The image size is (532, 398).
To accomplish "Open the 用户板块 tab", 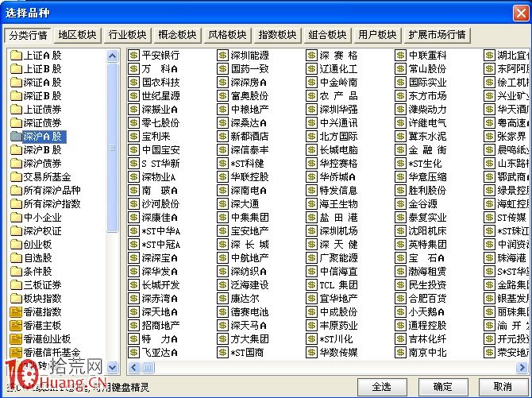I will click(x=377, y=35).
